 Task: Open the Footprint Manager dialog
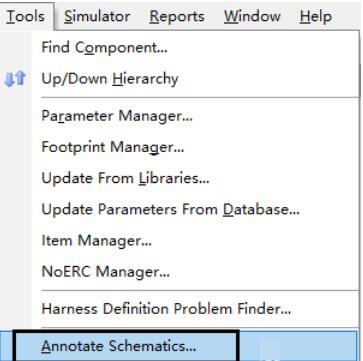(x=113, y=147)
